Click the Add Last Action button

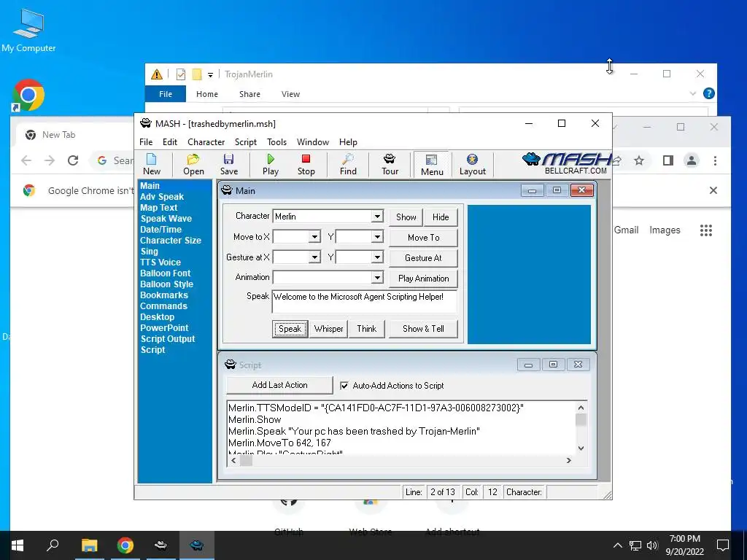pyautogui.click(x=279, y=385)
